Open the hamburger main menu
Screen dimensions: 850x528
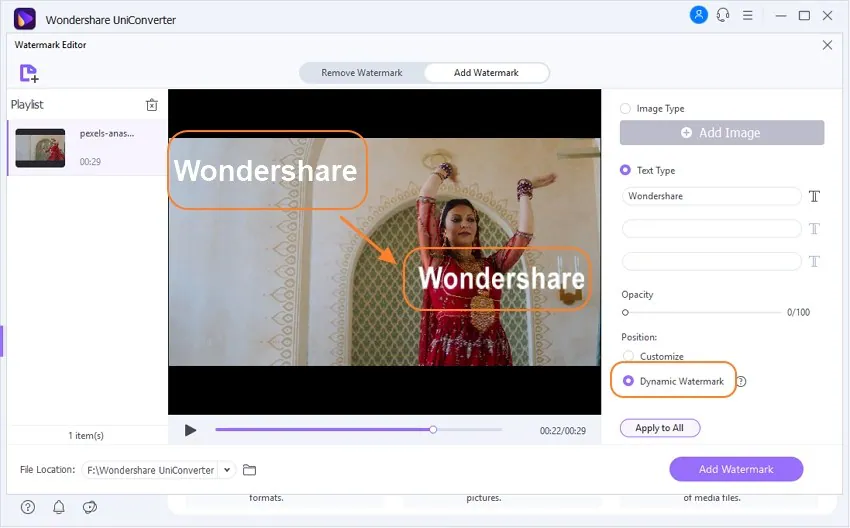click(748, 15)
